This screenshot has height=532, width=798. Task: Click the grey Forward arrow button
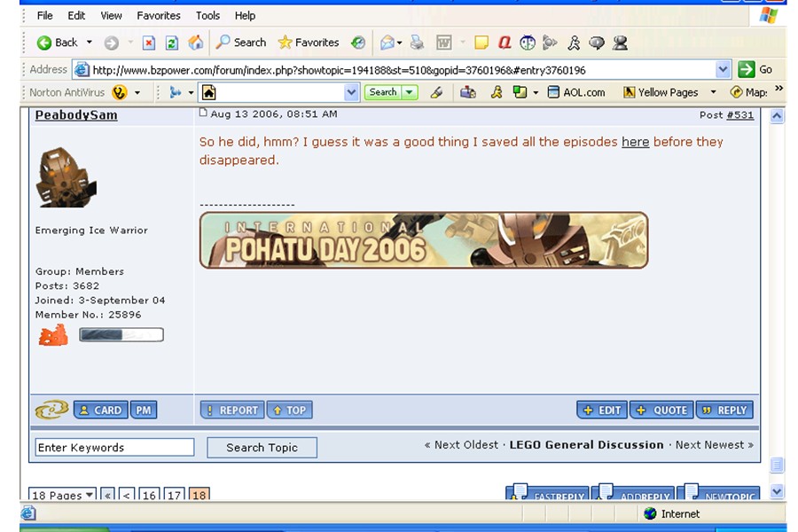click(x=112, y=43)
